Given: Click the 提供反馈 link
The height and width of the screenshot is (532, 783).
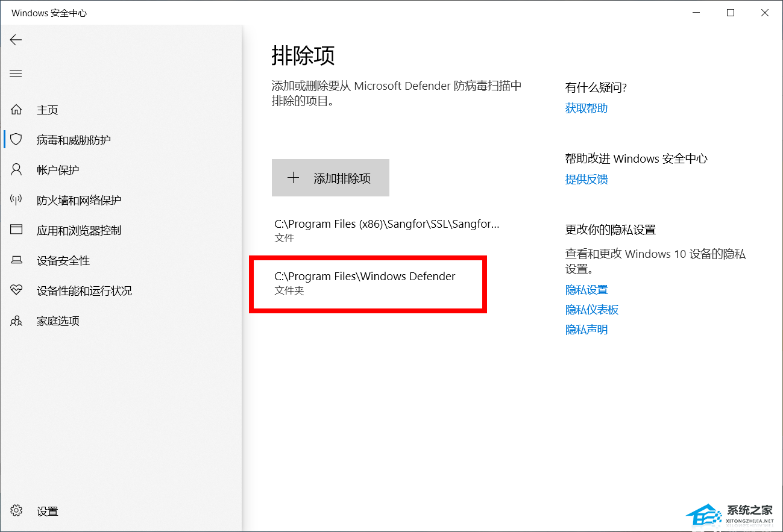Looking at the screenshot, I should coord(586,180).
